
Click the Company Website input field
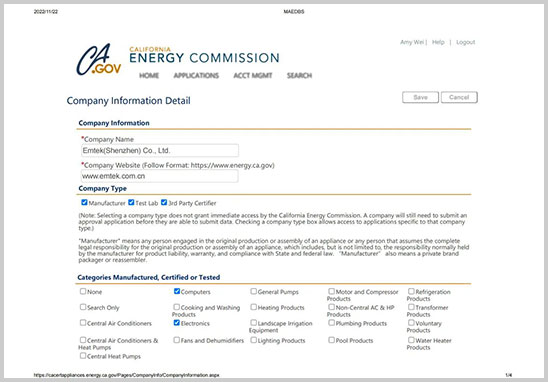pyautogui.click(x=160, y=176)
